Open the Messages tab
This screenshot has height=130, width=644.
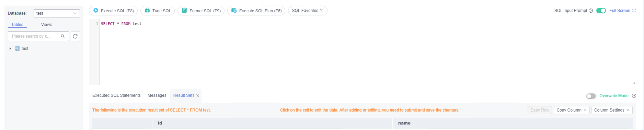(157, 95)
